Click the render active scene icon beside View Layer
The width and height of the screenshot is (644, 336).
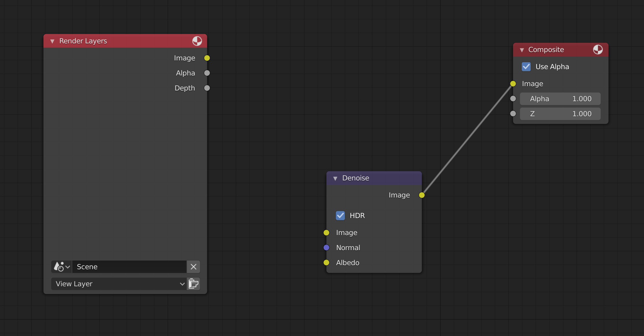193,284
